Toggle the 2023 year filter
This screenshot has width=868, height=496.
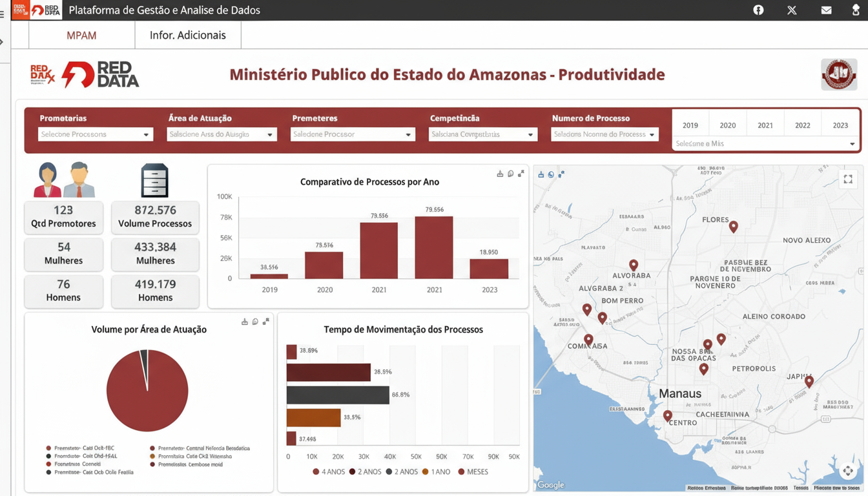point(840,125)
